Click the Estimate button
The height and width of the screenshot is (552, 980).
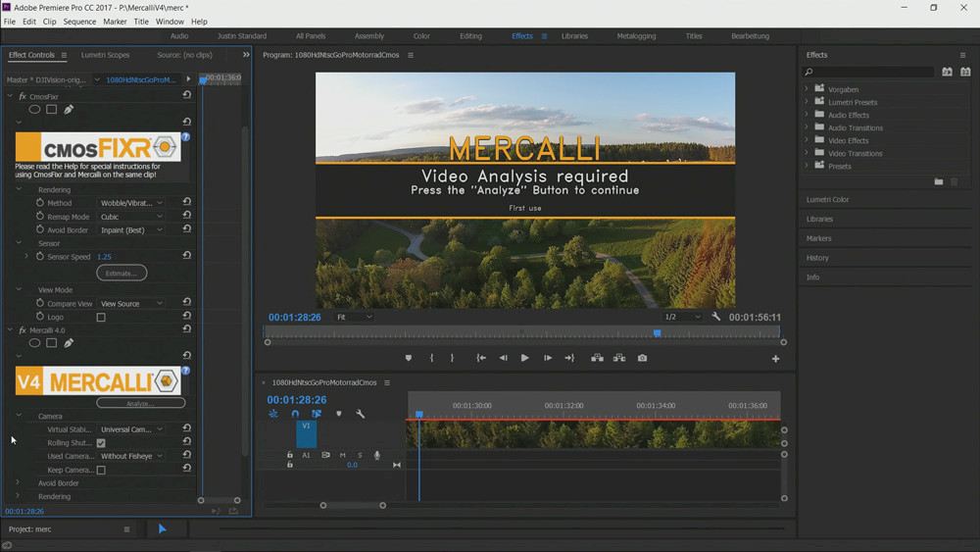coord(122,274)
